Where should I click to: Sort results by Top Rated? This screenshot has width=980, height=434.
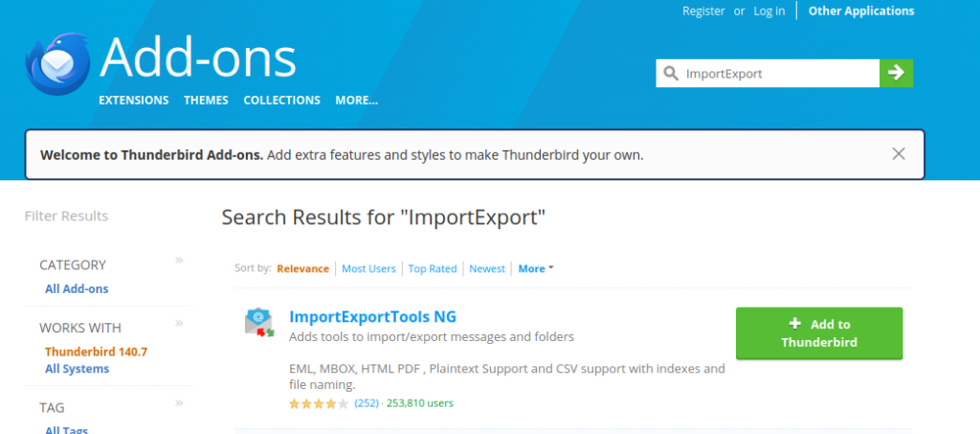pyautogui.click(x=433, y=269)
